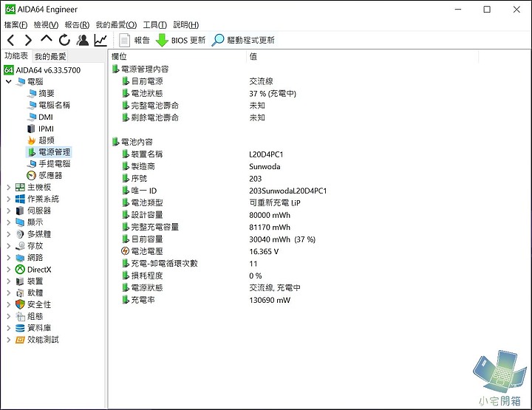Select 電源管理 in the tree
Screen dimensions: 532x410
(x=54, y=152)
